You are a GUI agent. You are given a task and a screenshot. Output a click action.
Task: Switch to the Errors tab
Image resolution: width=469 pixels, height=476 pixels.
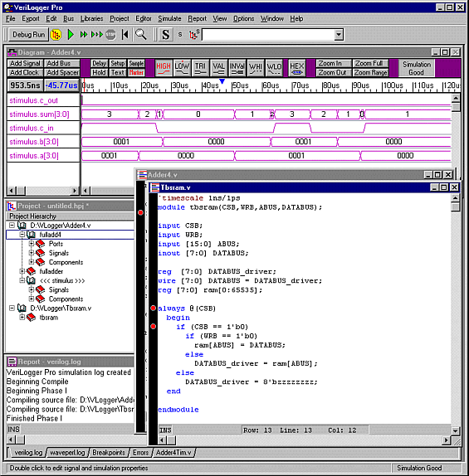click(x=140, y=453)
